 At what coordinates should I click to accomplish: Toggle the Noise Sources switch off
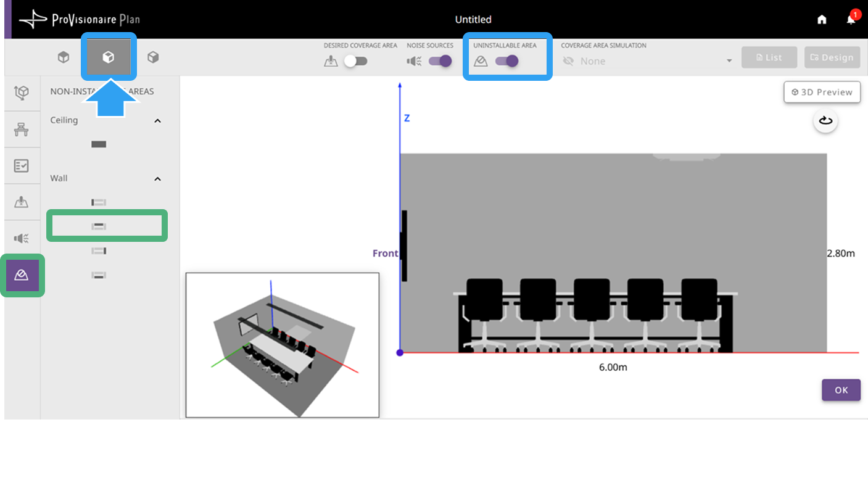click(440, 61)
